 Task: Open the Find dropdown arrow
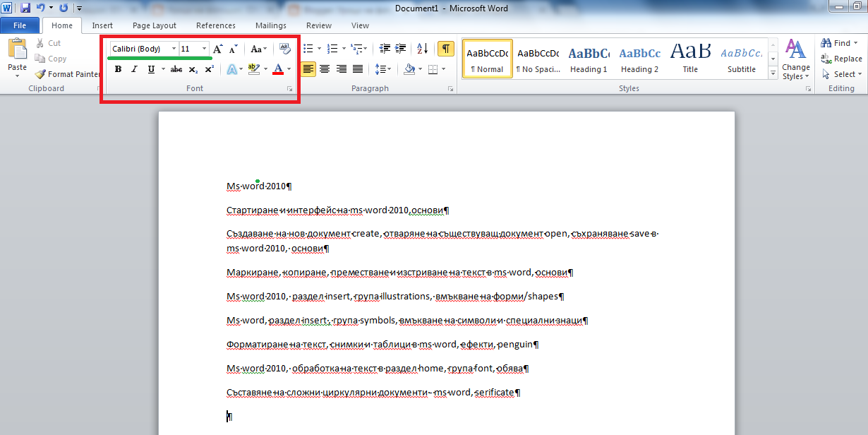click(x=856, y=43)
